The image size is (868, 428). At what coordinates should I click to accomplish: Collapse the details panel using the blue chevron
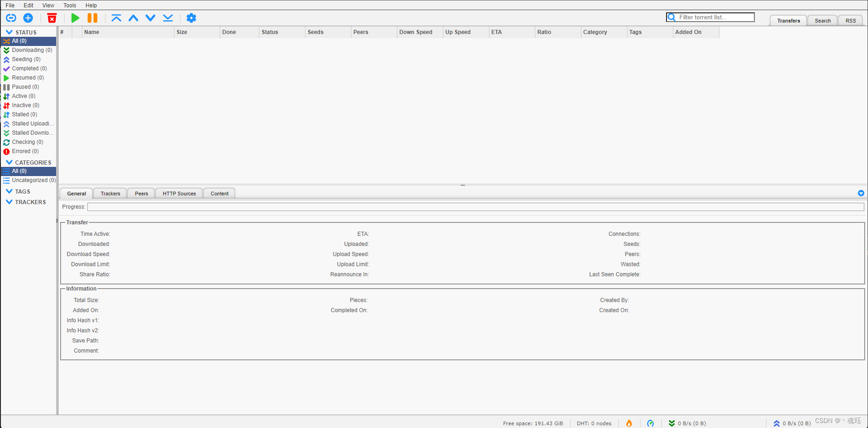point(861,193)
